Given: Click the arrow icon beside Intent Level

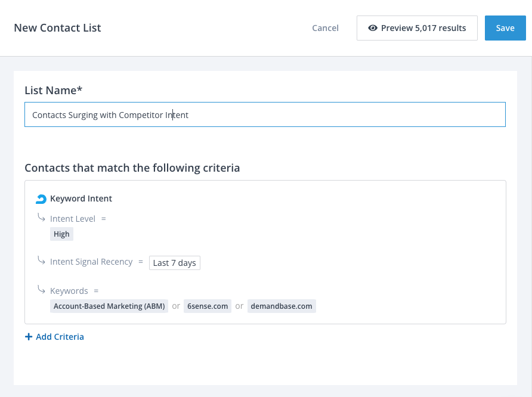Looking at the screenshot, I should [x=41, y=218].
